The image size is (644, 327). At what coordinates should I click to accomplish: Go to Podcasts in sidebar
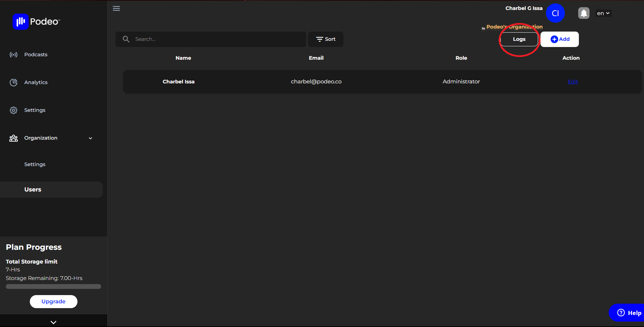(x=36, y=55)
